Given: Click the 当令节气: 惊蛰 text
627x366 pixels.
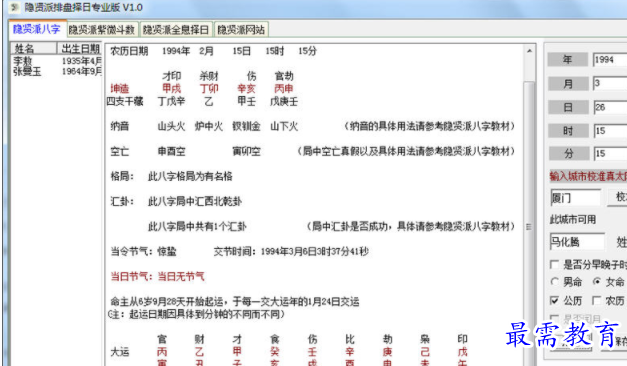Looking at the screenshot, I should point(143,252).
